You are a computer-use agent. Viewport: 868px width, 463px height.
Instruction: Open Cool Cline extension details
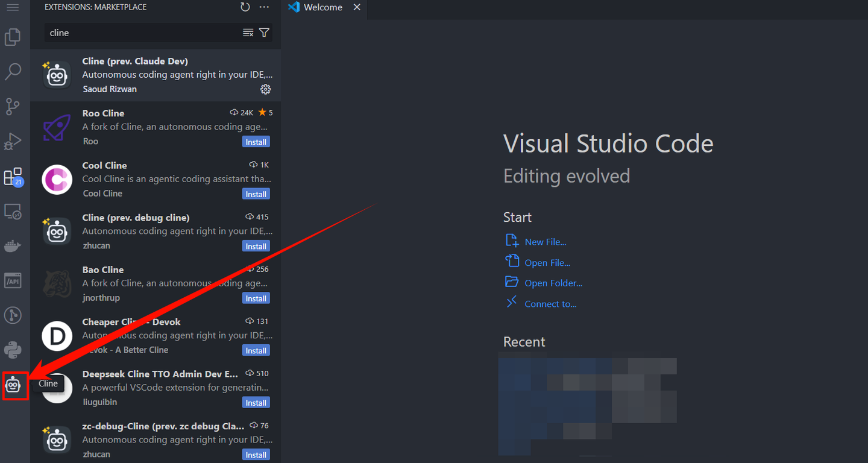(156, 179)
